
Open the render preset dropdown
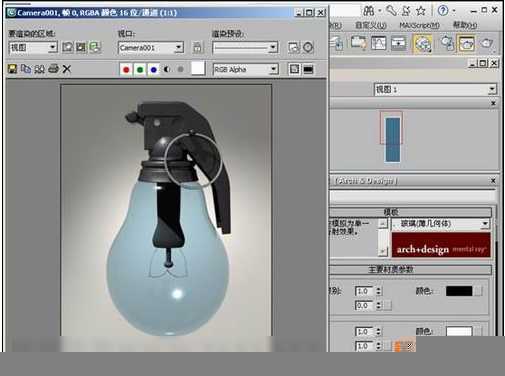(x=245, y=48)
